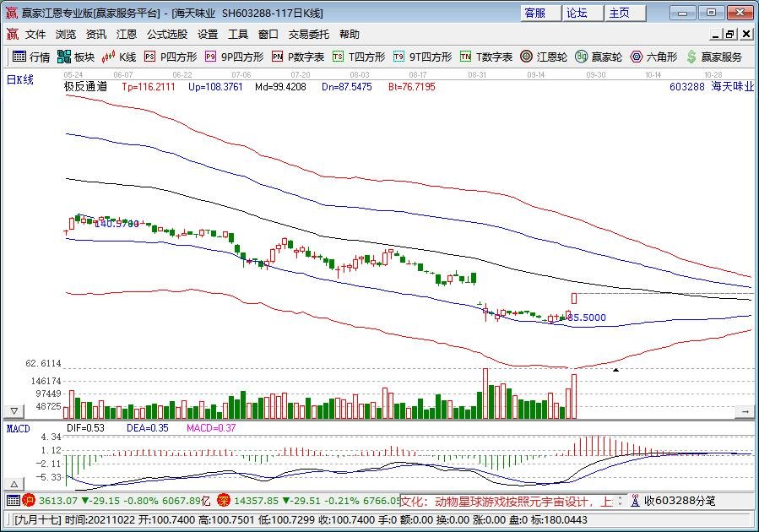Click the 日K线 period label
The image size is (759, 532).
click(x=20, y=79)
